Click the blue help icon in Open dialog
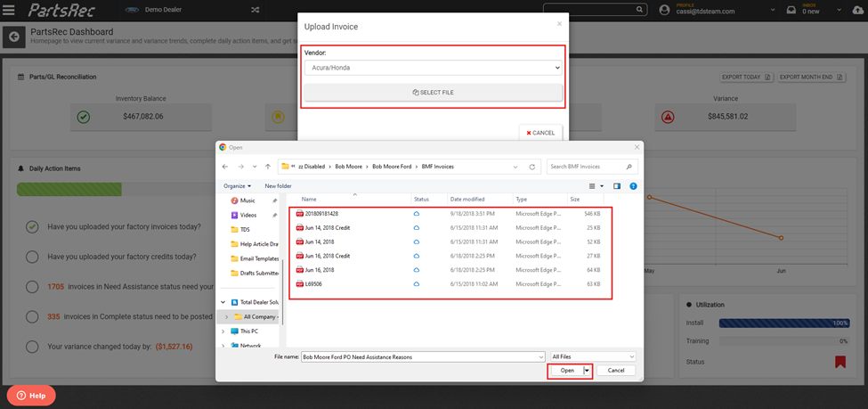 (x=634, y=186)
